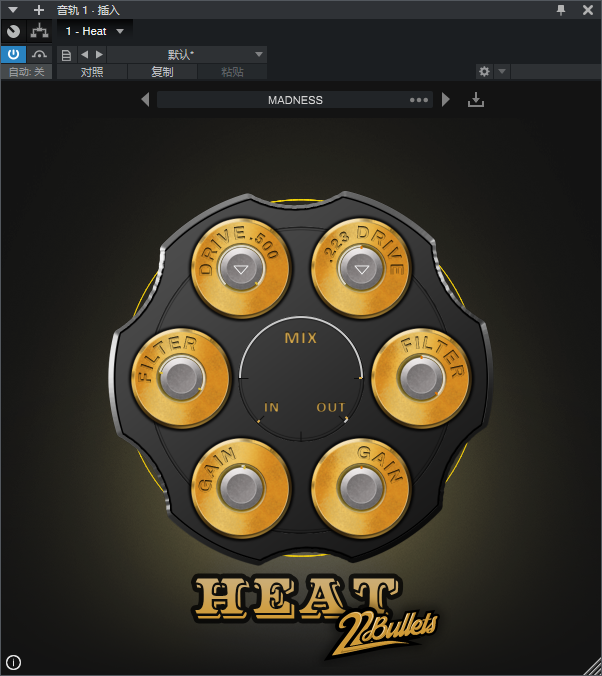Click the 自动: 关 automation mode button
This screenshot has width=602, height=676.
(x=26, y=72)
